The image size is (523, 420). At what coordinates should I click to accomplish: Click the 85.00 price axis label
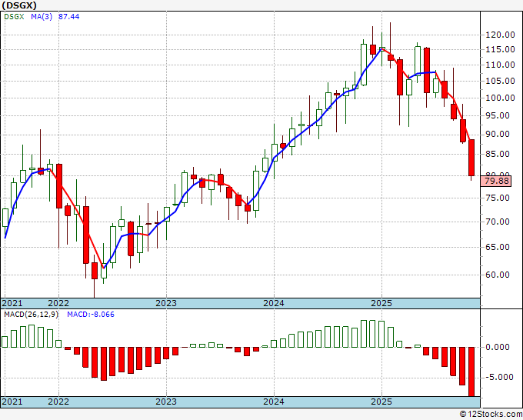[497, 154]
